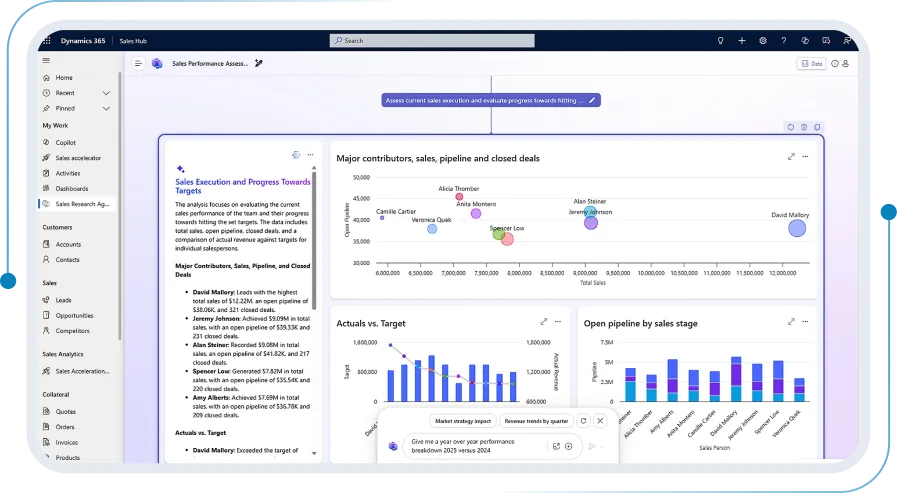The height and width of the screenshot is (493, 897).
Task: Click the send arrow in the chat box
Action: click(x=592, y=446)
